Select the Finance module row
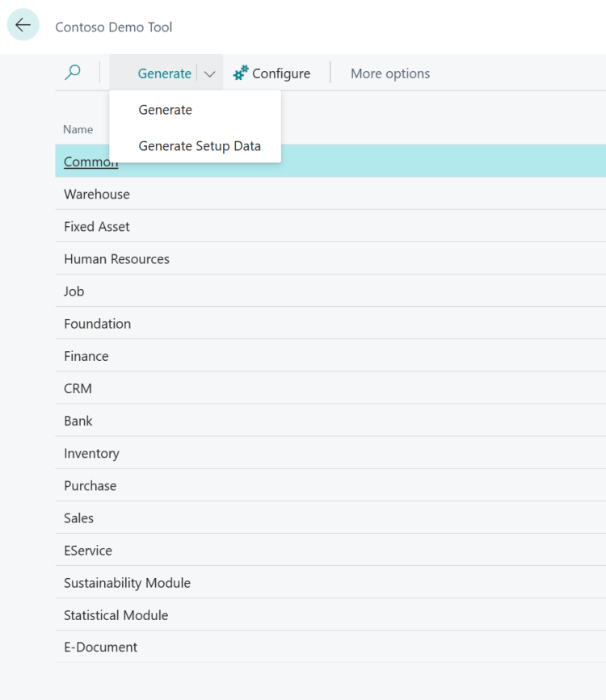 (86, 356)
